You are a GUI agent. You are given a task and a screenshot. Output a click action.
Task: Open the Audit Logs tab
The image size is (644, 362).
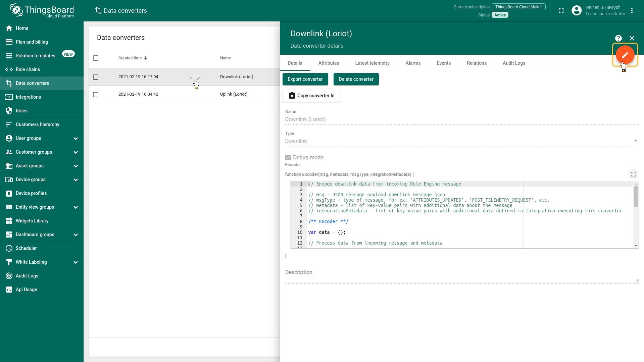coord(513,63)
